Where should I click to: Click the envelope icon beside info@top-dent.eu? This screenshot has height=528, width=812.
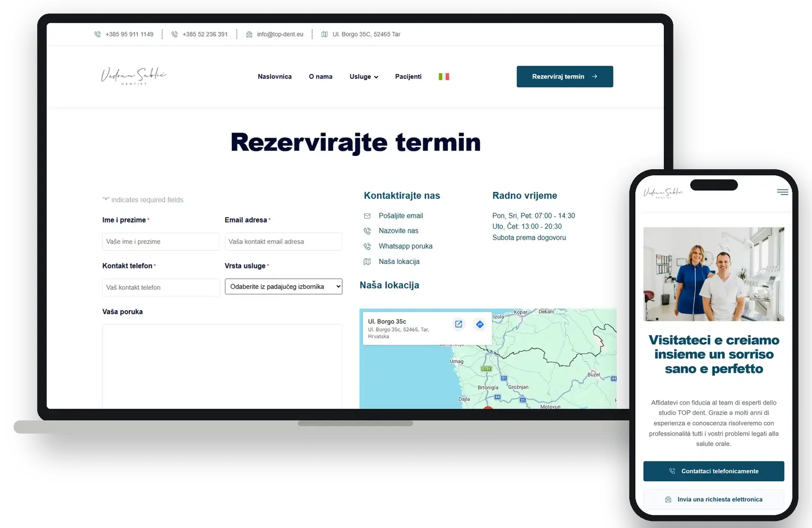point(249,35)
